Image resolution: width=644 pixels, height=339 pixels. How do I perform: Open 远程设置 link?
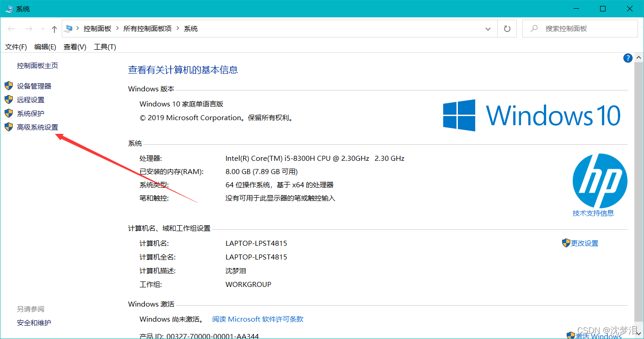tap(31, 100)
